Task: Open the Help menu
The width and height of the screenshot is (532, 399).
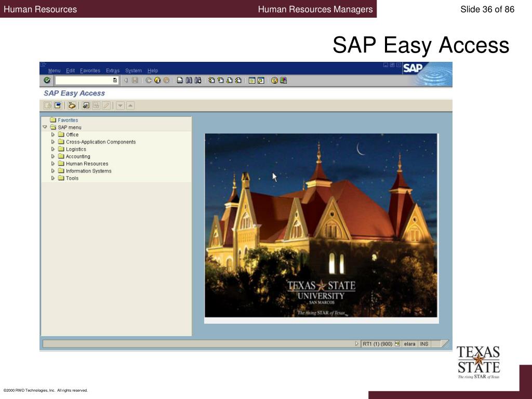Action: [153, 71]
